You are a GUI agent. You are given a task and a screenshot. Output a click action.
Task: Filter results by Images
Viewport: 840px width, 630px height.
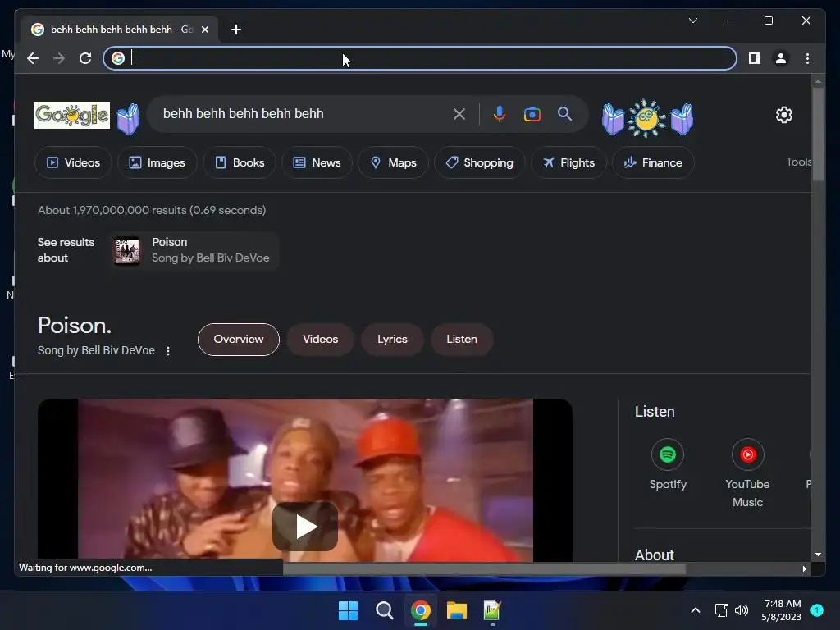pos(157,162)
